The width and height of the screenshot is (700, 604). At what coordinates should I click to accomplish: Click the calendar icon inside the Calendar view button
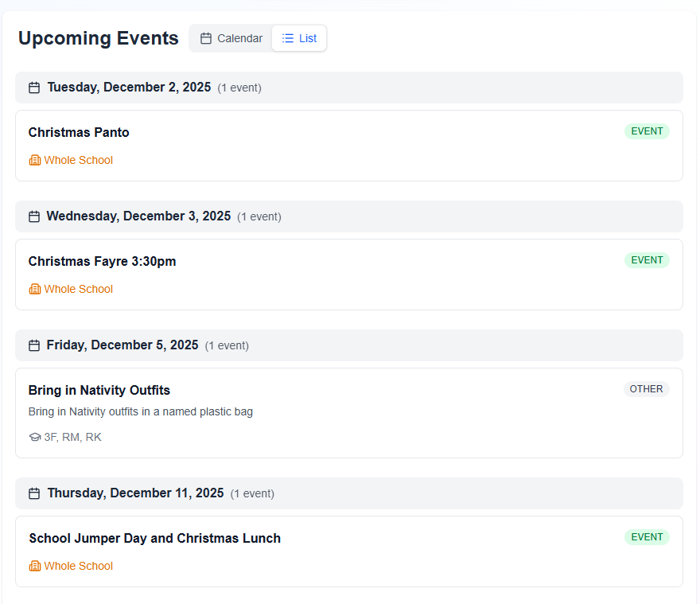(x=204, y=37)
